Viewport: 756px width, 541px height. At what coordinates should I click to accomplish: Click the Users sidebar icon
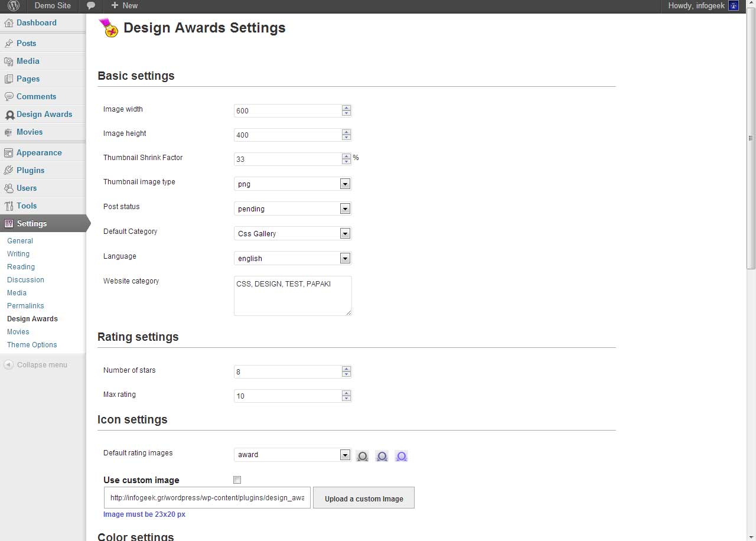9,188
